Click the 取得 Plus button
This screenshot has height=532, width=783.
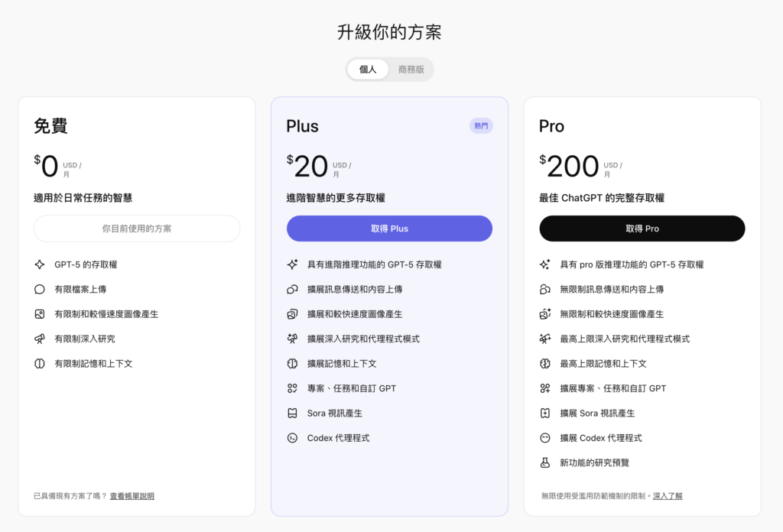[389, 229]
